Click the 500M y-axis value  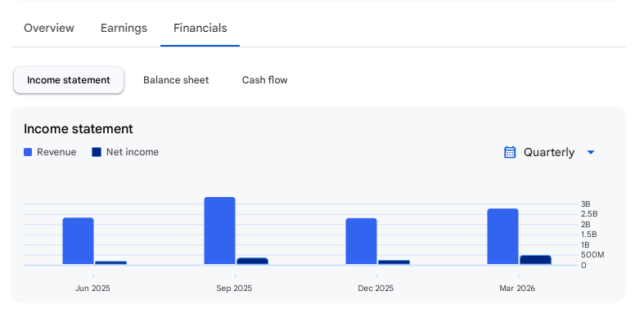592,255
